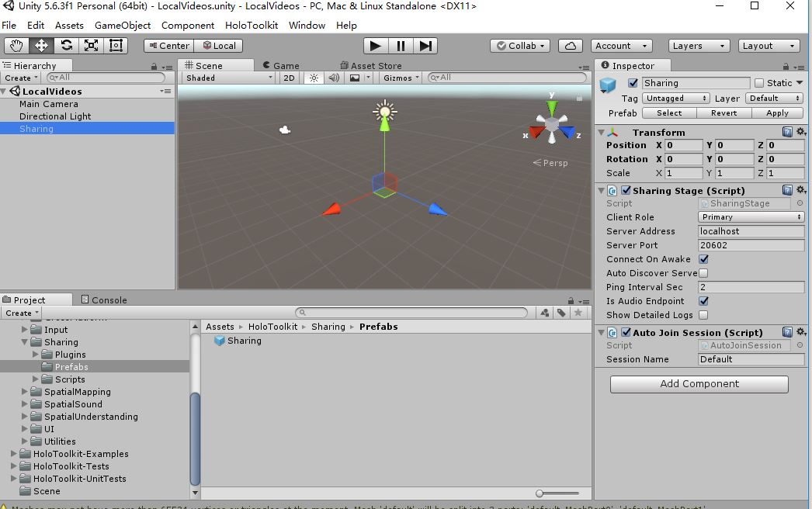Switch to the Console tab
812x509 pixels.
click(104, 300)
